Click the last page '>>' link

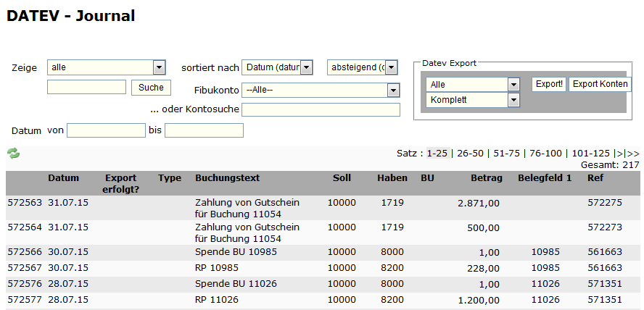[x=633, y=153]
